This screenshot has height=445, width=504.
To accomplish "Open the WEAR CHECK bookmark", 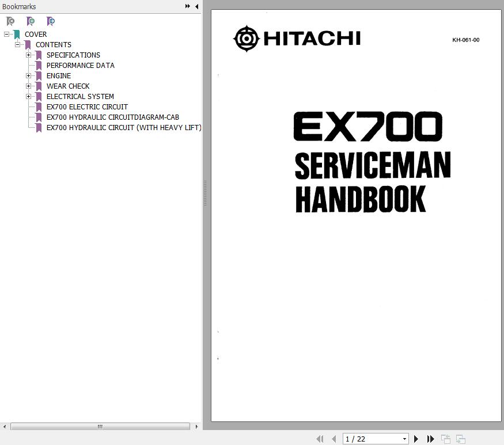I will (x=68, y=86).
